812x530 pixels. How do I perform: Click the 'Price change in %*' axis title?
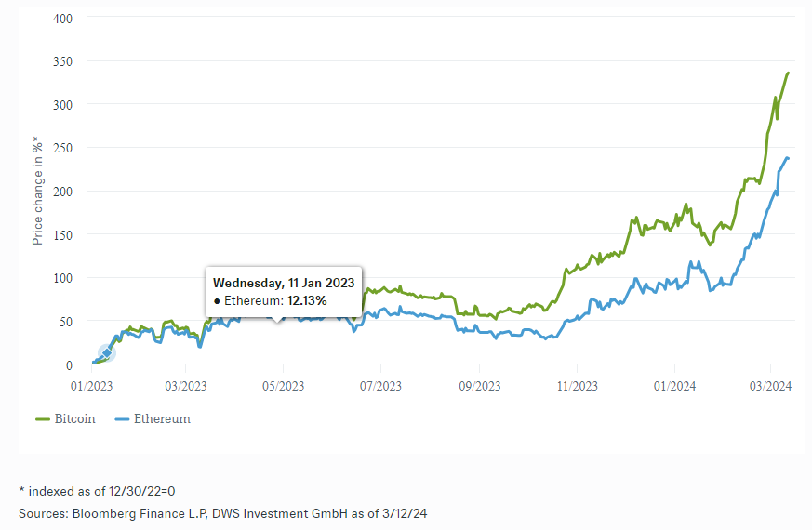tap(38, 190)
